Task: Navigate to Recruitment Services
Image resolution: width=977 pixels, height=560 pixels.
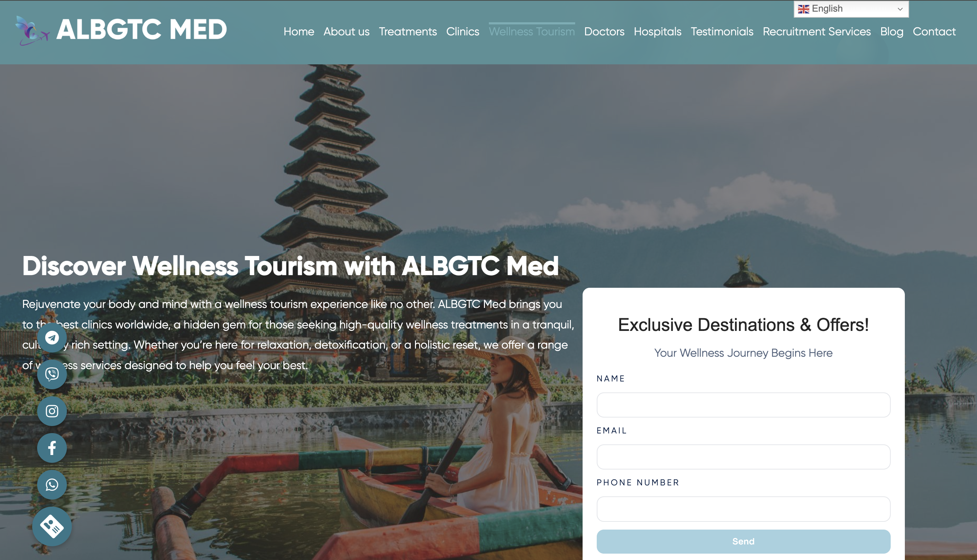Action: [816, 31]
